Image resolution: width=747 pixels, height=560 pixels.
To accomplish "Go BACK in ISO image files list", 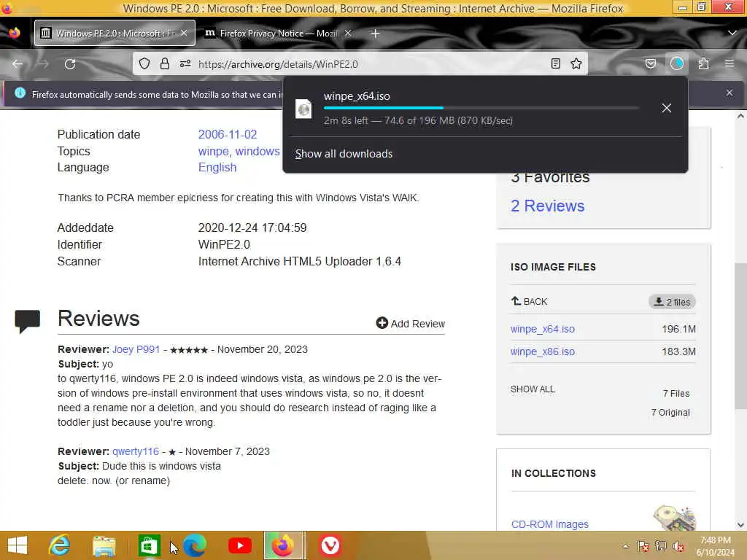I will [x=530, y=301].
